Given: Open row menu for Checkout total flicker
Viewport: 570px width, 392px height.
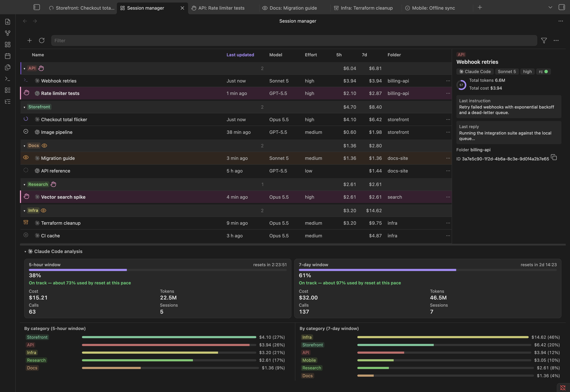Looking at the screenshot, I should pos(448,119).
